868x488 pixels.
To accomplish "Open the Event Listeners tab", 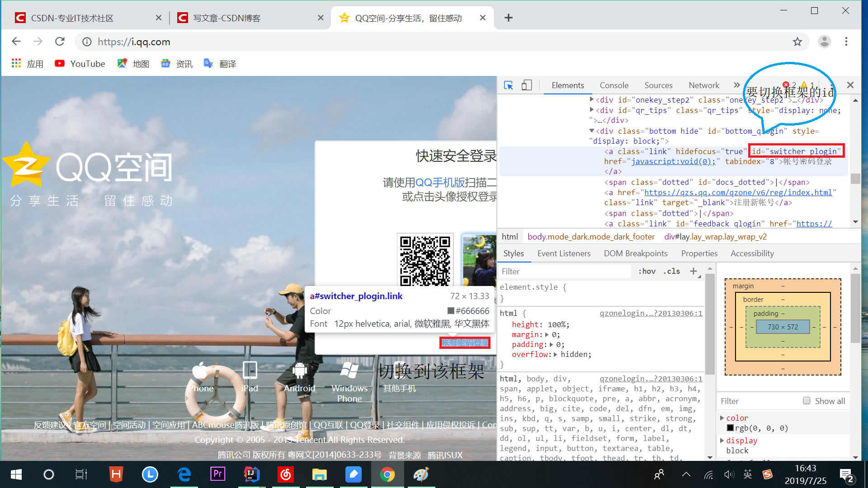I will [564, 253].
